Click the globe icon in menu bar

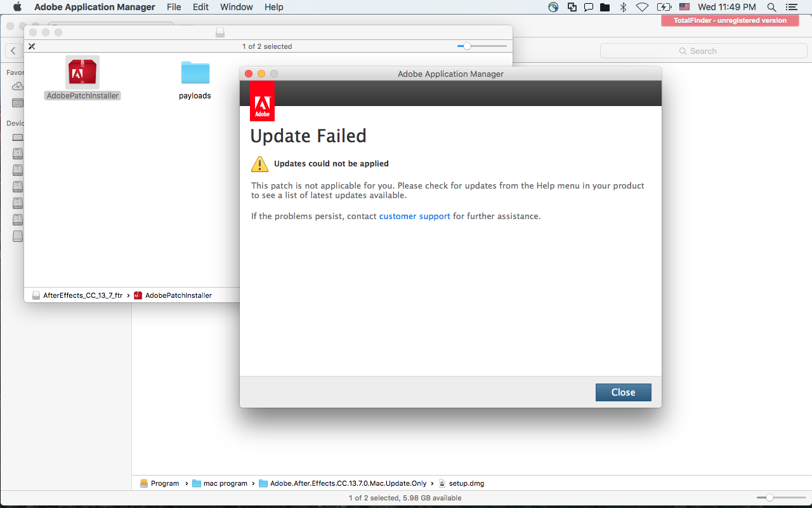pos(554,7)
